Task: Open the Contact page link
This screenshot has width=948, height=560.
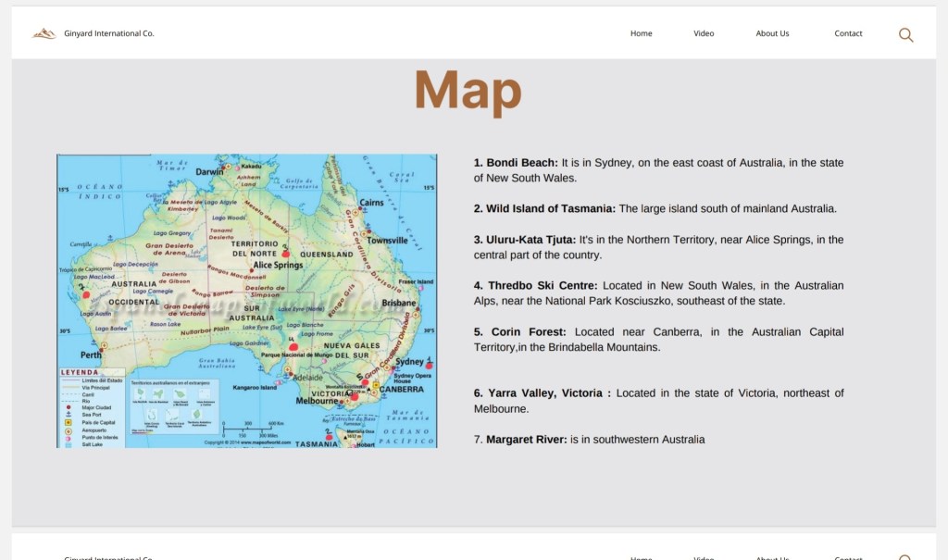Action: coord(848,33)
